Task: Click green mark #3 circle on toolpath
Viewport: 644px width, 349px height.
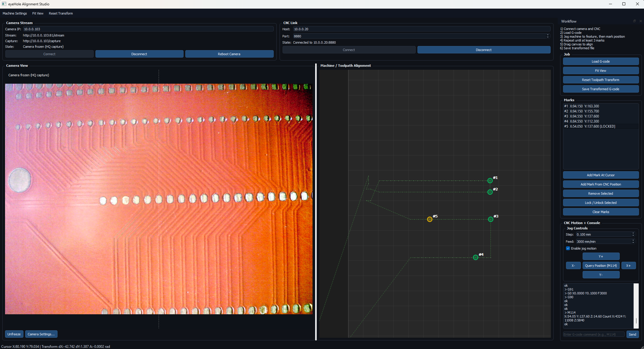Action: pos(490,219)
